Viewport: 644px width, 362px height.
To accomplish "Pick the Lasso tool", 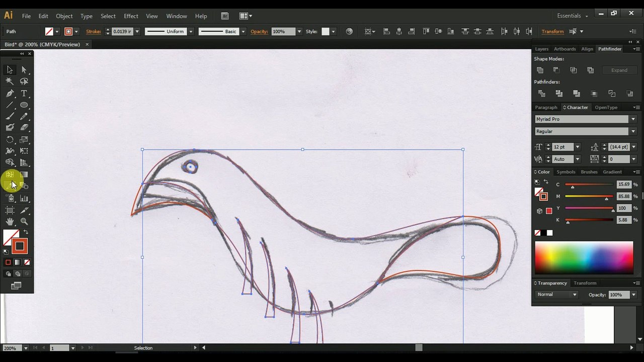I will pos(24,81).
